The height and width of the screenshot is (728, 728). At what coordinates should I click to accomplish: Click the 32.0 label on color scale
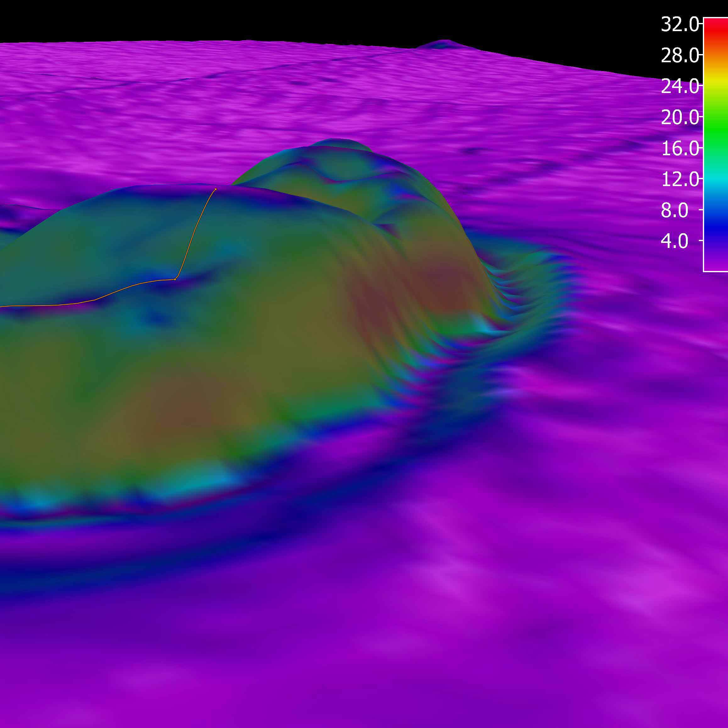[680, 25]
